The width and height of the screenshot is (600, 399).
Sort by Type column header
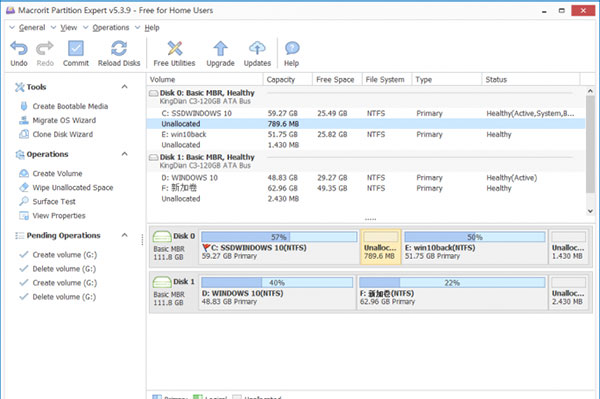pos(447,80)
